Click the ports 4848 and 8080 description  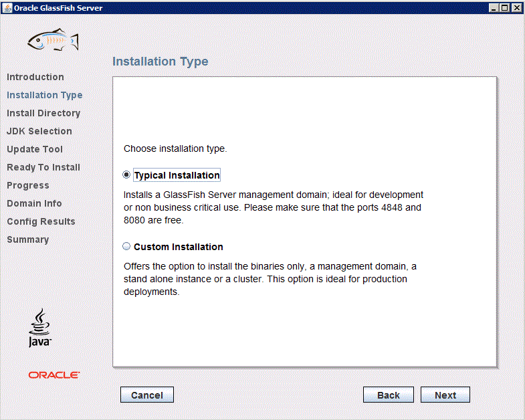[x=274, y=207]
